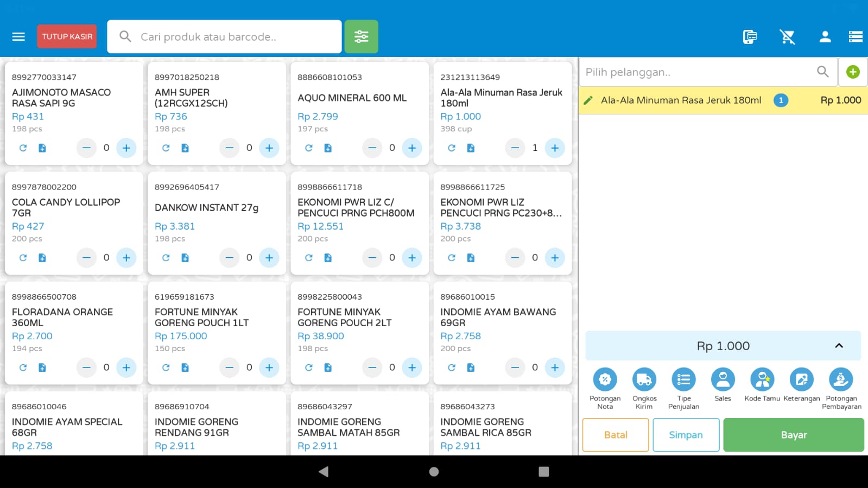Screen dimensions: 868x488
Task: Open the user account icon
Action: pos(825,36)
